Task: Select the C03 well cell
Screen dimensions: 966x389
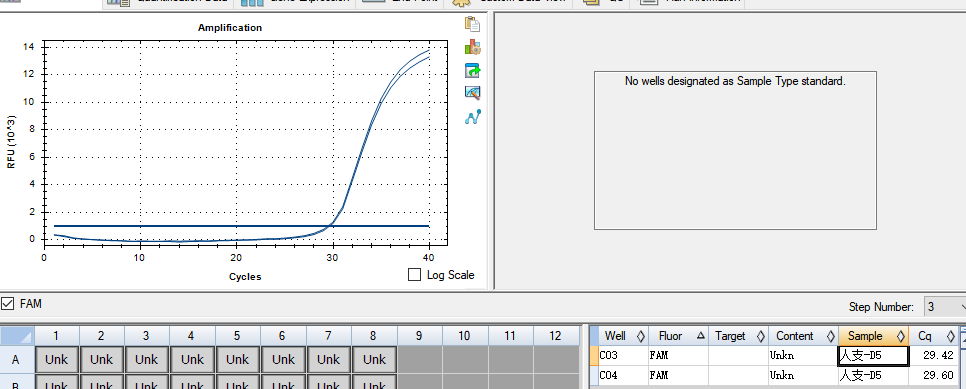Action: pyautogui.click(x=623, y=356)
